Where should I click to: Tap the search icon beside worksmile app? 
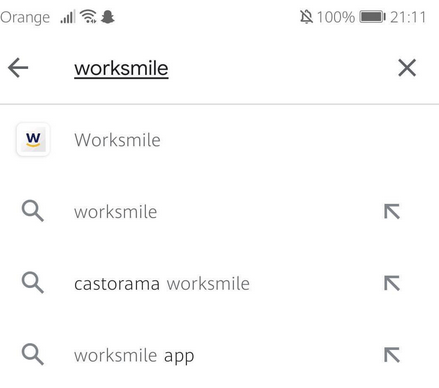pos(33,354)
